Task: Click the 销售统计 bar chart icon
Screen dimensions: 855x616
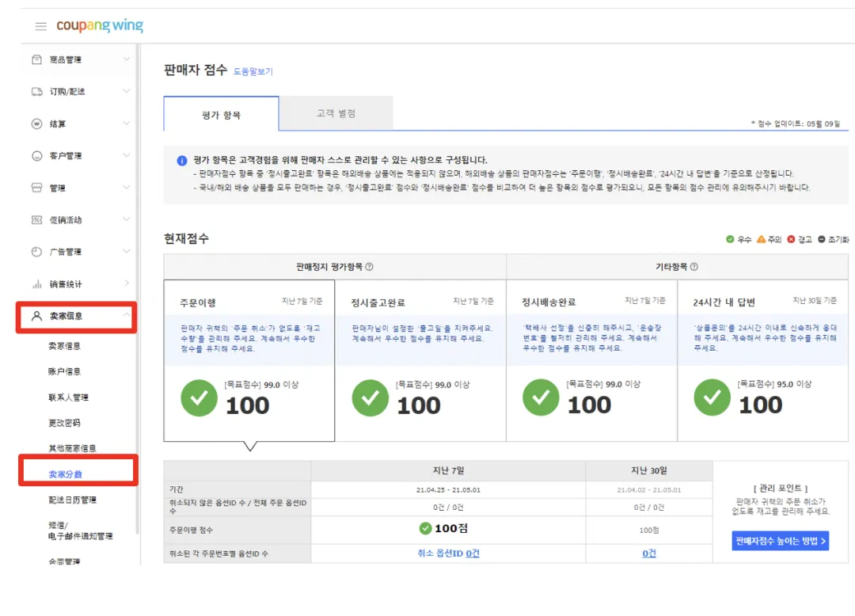Action: tap(36, 284)
